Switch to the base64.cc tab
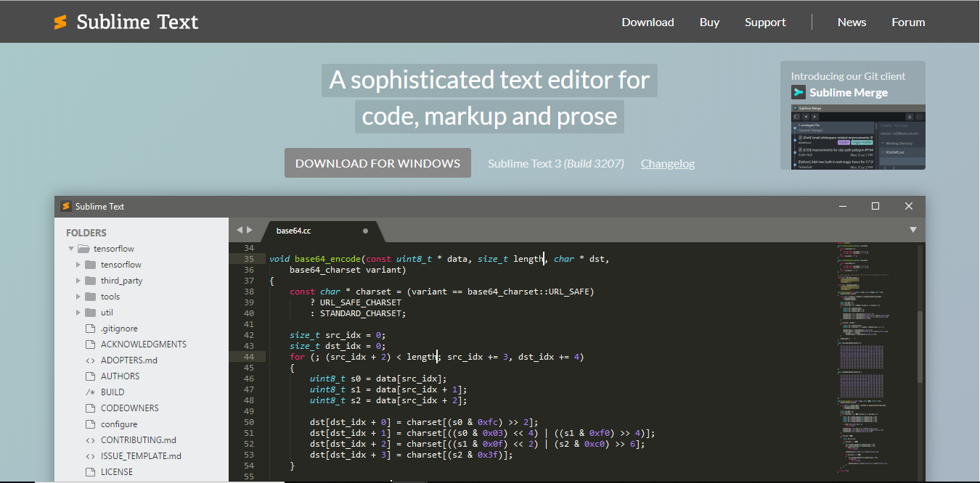This screenshot has height=483, width=980. click(295, 232)
